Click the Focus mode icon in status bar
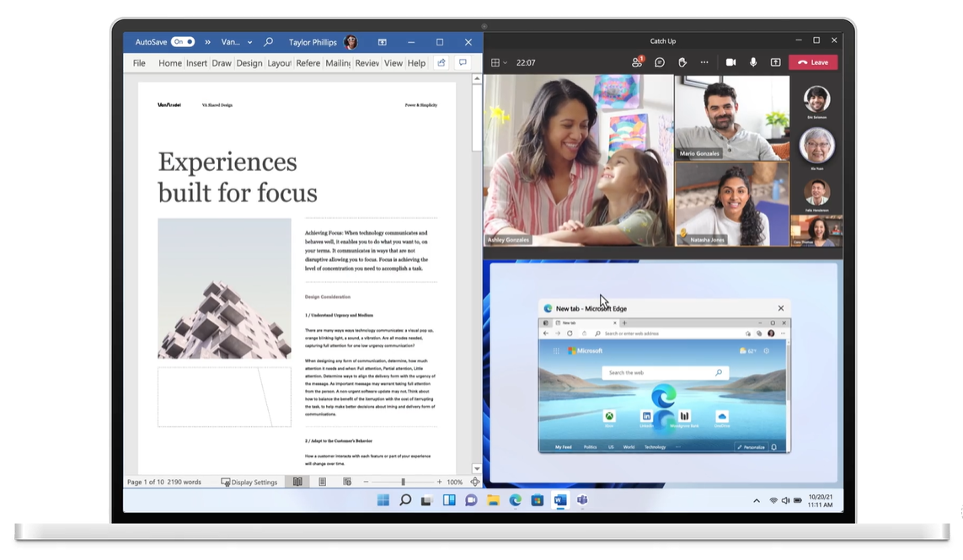Viewport: 963px width, 560px height. click(474, 482)
